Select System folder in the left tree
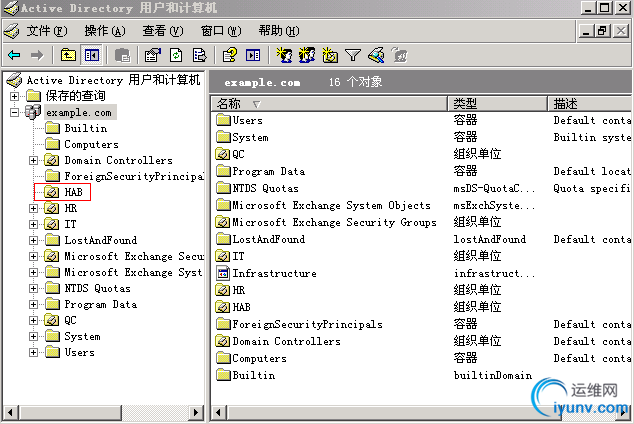The height and width of the screenshot is (424, 634). coord(82,336)
